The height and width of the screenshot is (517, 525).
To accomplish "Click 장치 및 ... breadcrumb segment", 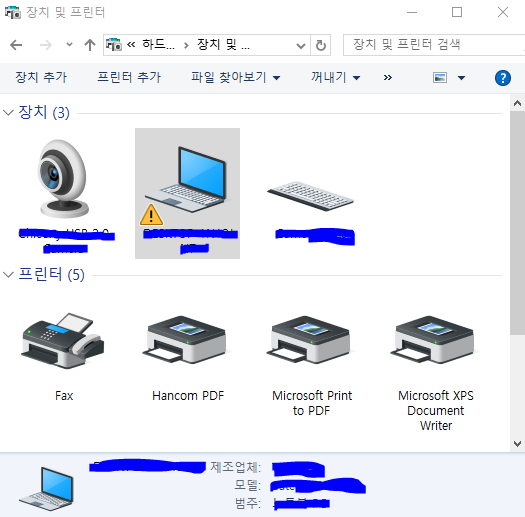I will tap(223, 45).
